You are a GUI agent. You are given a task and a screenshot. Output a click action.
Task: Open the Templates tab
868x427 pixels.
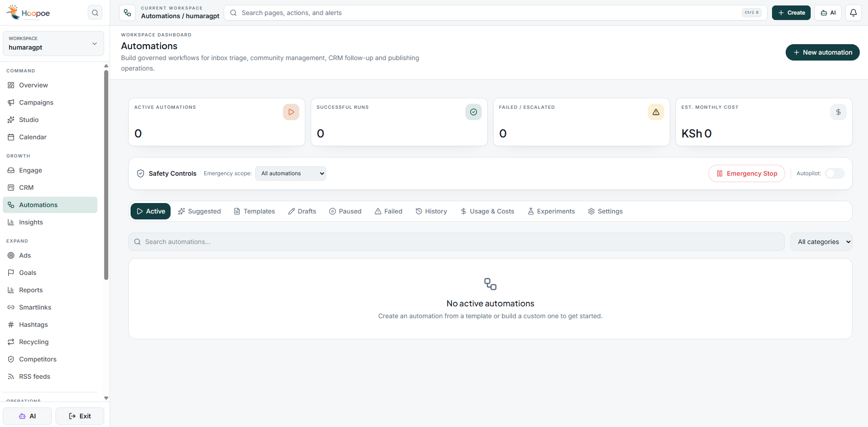pos(254,211)
